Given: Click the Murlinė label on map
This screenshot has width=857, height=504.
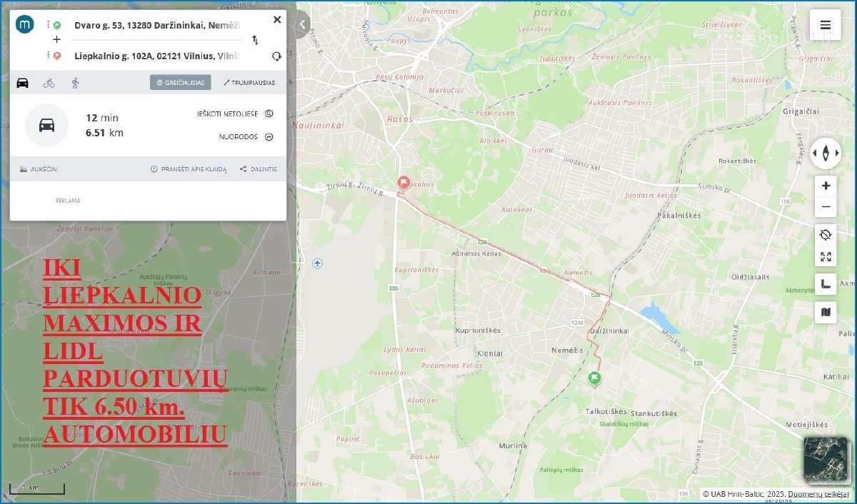Looking at the screenshot, I should point(512,445).
